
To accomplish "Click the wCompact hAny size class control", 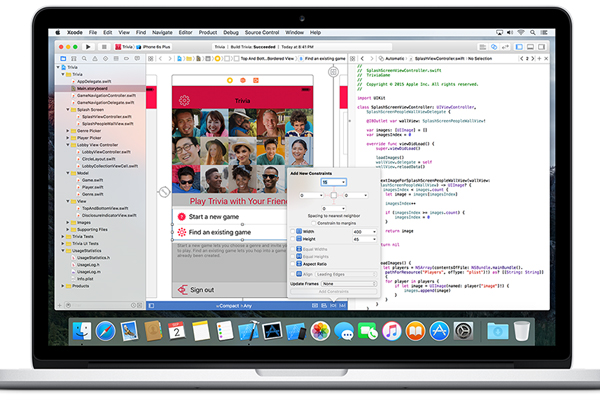I will click(x=234, y=305).
